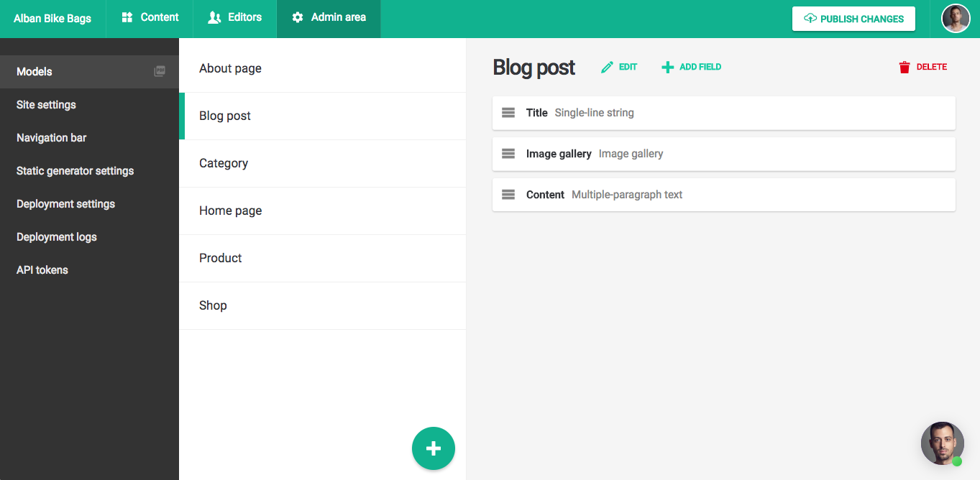Click Alban Bike Bags site name
The height and width of the screenshot is (480, 980).
pyautogui.click(x=52, y=19)
